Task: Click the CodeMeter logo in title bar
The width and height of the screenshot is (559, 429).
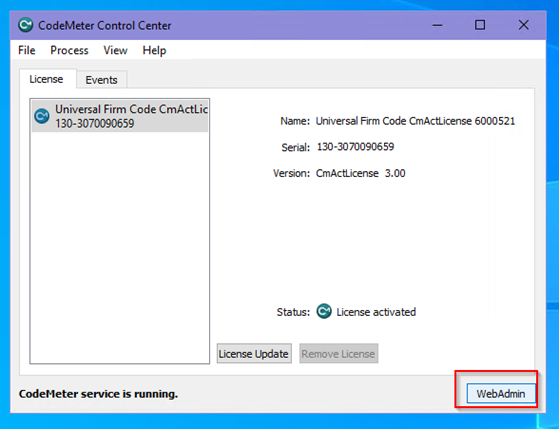Action: [25, 25]
